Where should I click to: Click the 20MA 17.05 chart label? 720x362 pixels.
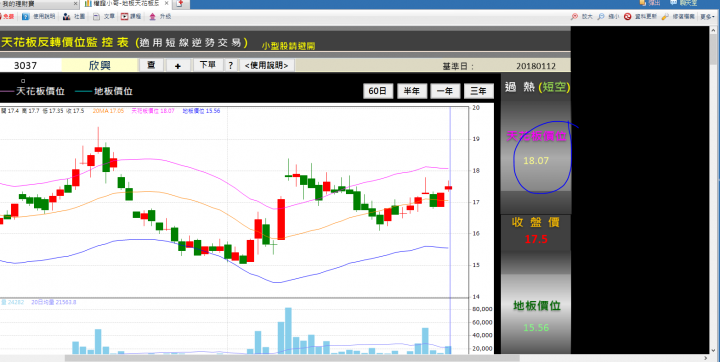point(108,111)
